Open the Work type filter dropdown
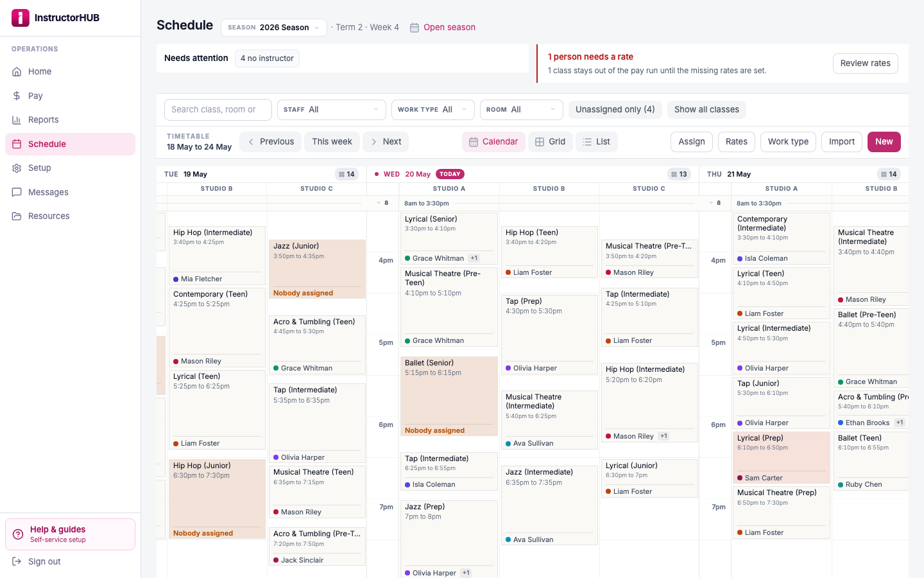The height and width of the screenshot is (578, 924). [x=433, y=110]
